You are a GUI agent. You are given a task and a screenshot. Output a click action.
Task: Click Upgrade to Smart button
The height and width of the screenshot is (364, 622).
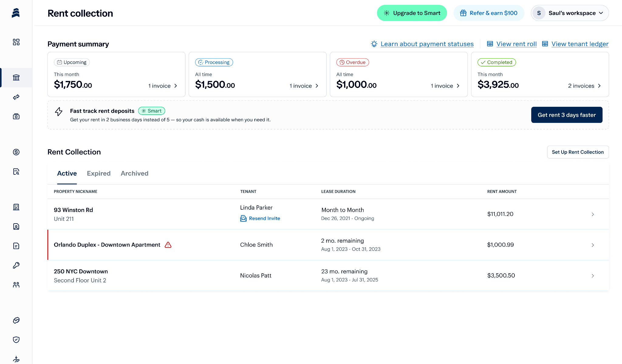(412, 13)
